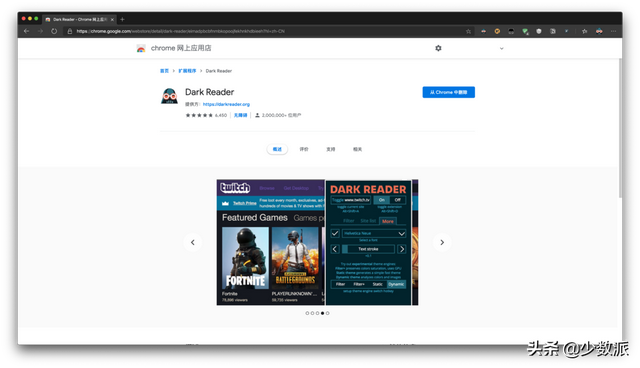Select the second carousel indicator dot
Image resolution: width=640 pixels, height=368 pixels.
[x=312, y=313]
